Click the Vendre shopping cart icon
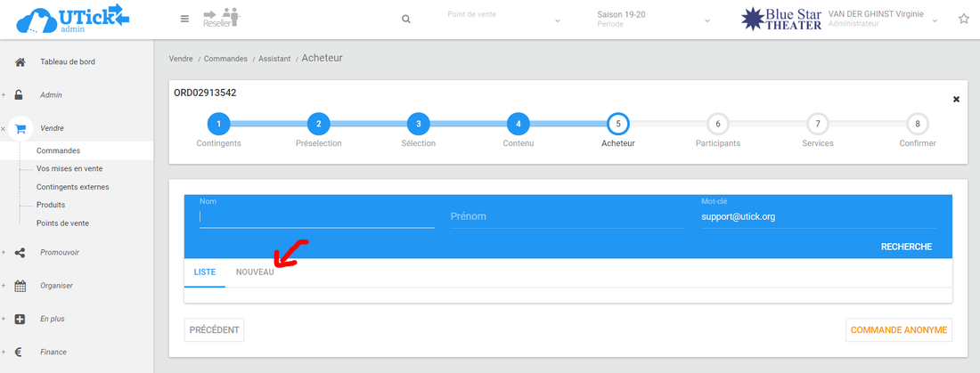Viewport: 980px width, 373px height. [x=20, y=128]
